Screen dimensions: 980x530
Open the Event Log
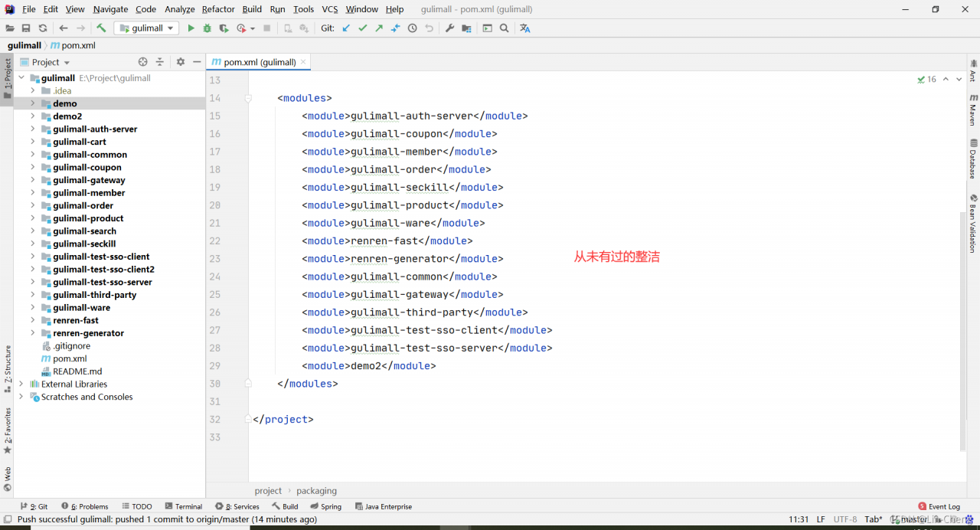click(939, 506)
